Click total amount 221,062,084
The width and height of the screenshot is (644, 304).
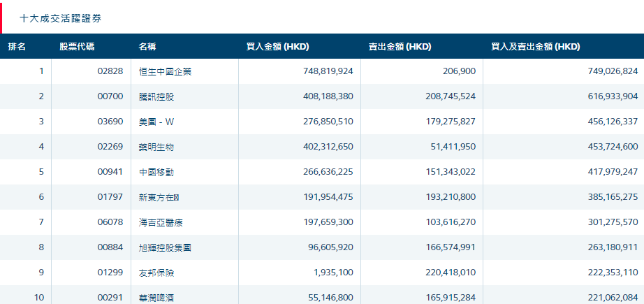[613, 298]
